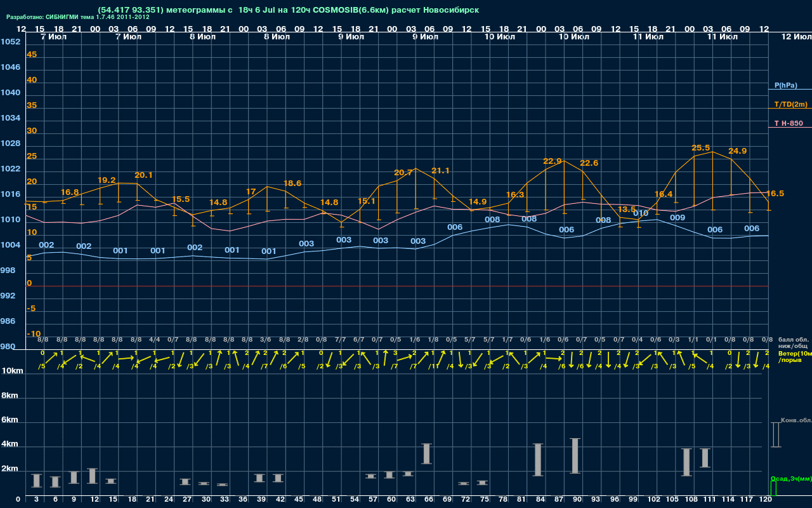812x508 pixels.
Task: Click the 'Конв.обл.' legend label
Action: pos(796,420)
